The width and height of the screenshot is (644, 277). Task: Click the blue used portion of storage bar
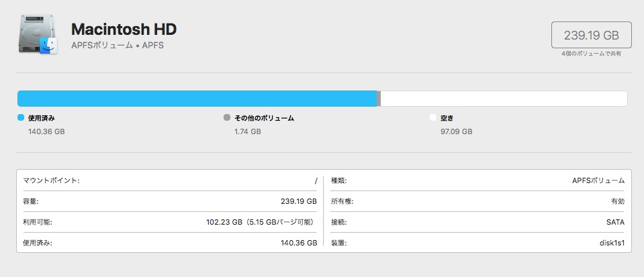click(x=197, y=99)
